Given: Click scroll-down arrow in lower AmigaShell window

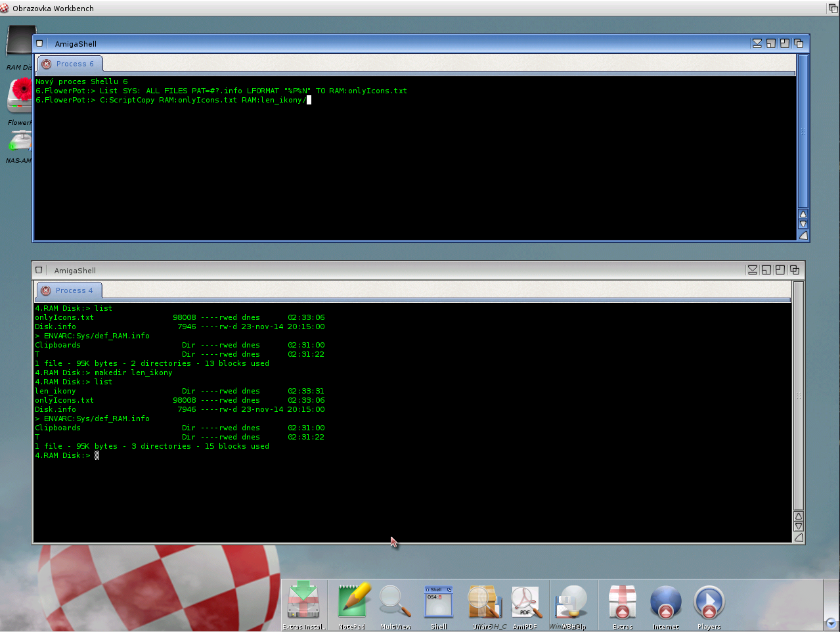Looking at the screenshot, I should (x=799, y=526).
